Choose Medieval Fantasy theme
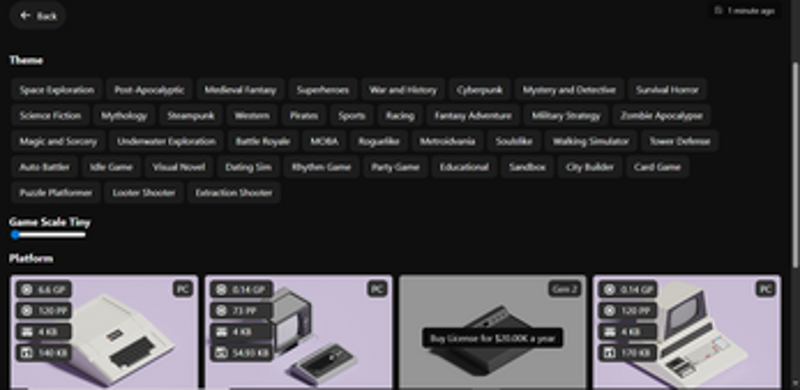Screen dimensions: 800x390 point(240,90)
